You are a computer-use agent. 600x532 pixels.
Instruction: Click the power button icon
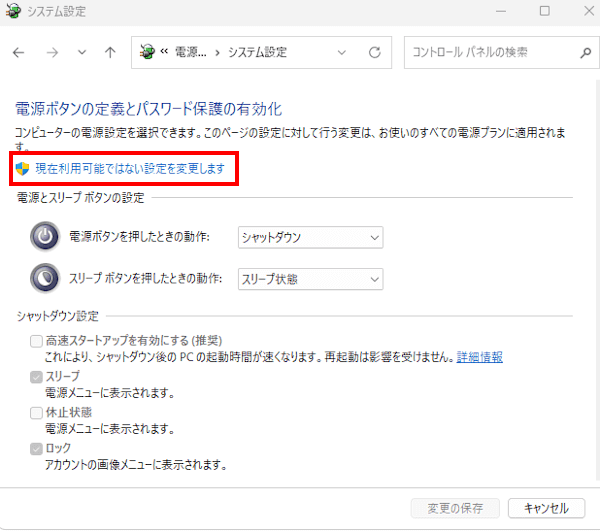point(46,237)
